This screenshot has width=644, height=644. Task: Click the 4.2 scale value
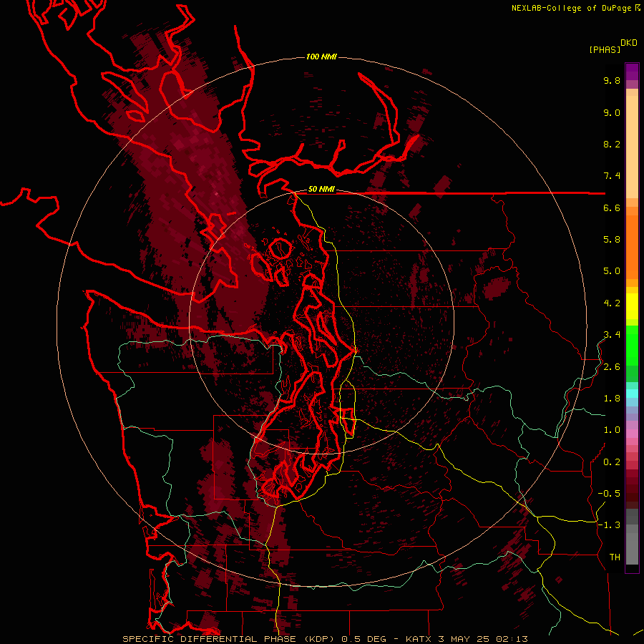point(612,303)
